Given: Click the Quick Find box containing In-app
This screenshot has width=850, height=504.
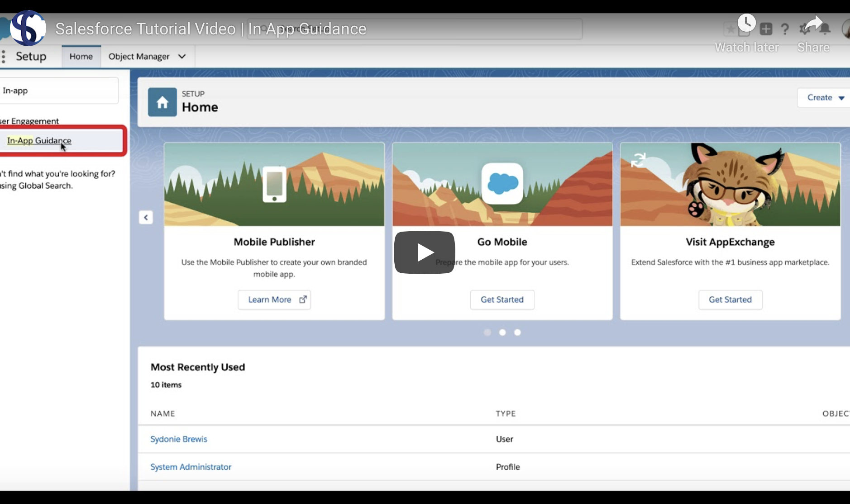Looking at the screenshot, I should [59, 90].
